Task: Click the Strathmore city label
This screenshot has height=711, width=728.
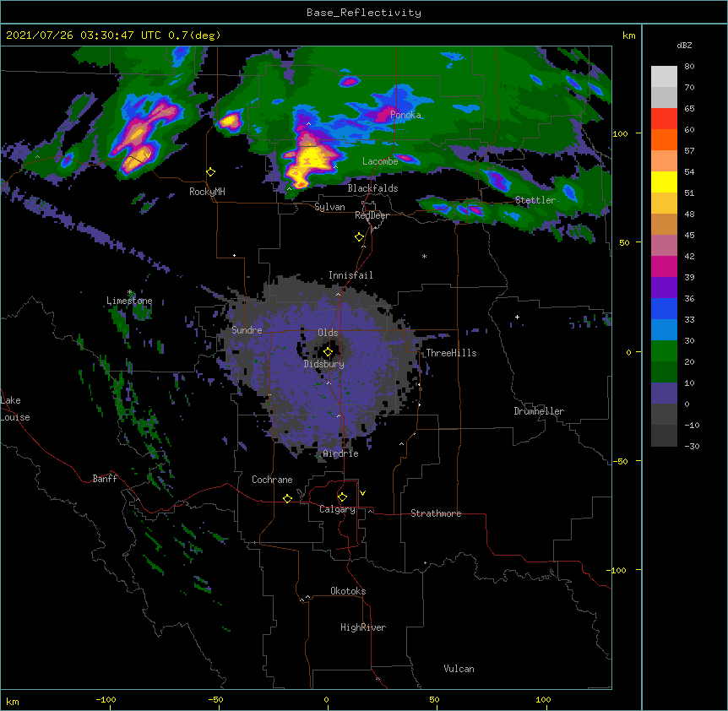Action: 436,513
